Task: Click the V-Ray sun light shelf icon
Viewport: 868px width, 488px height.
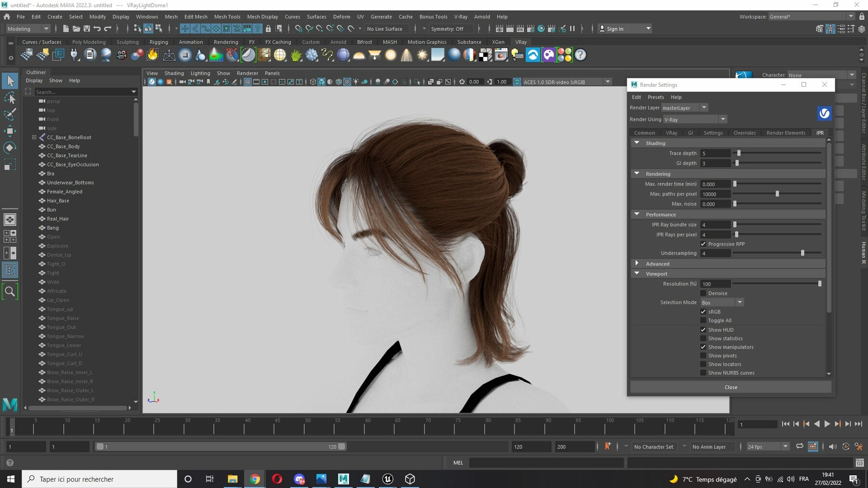Action: (x=422, y=55)
